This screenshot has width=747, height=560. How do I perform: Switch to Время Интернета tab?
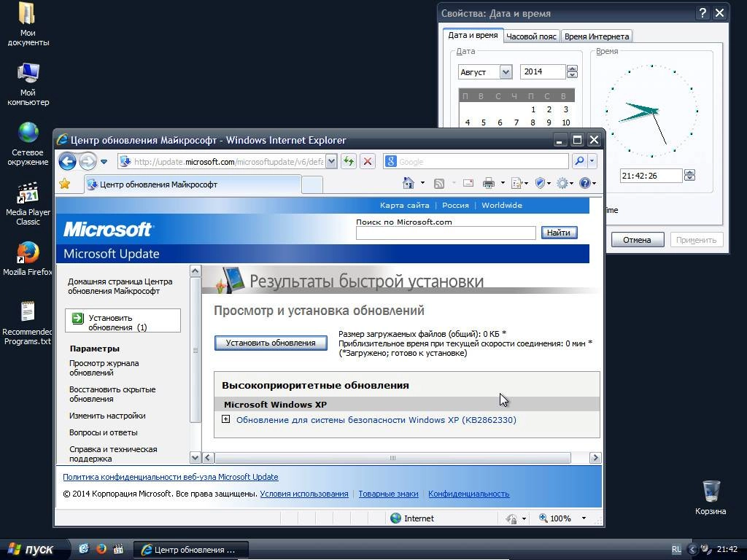[x=597, y=36]
